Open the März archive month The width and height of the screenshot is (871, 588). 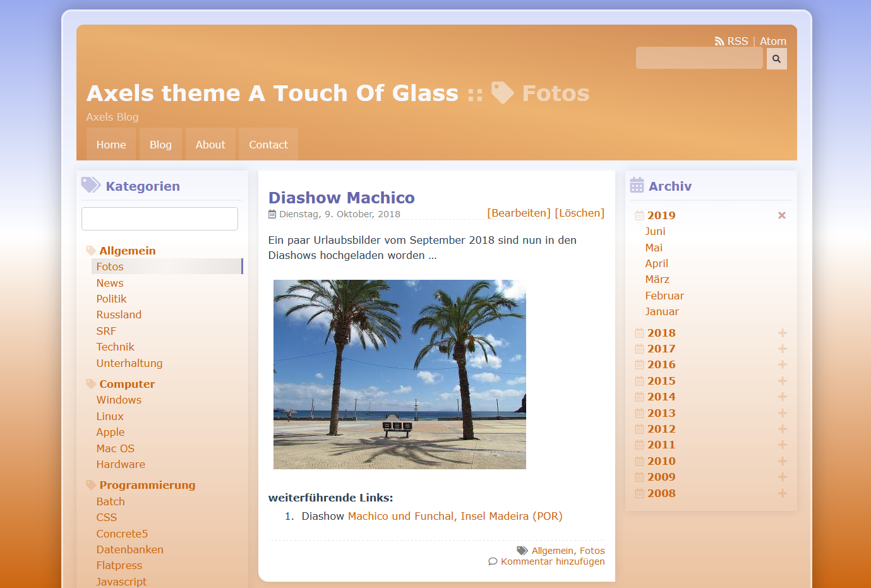pos(657,279)
